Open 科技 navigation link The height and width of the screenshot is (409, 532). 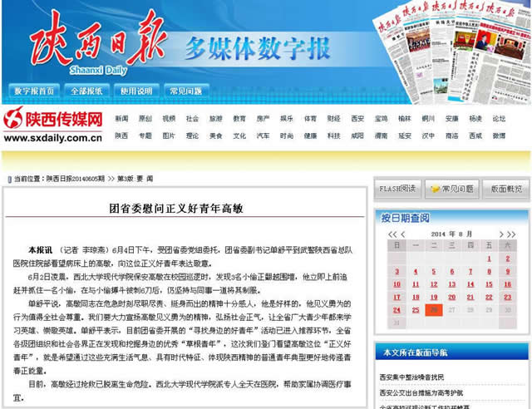click(x=334, y=136)
